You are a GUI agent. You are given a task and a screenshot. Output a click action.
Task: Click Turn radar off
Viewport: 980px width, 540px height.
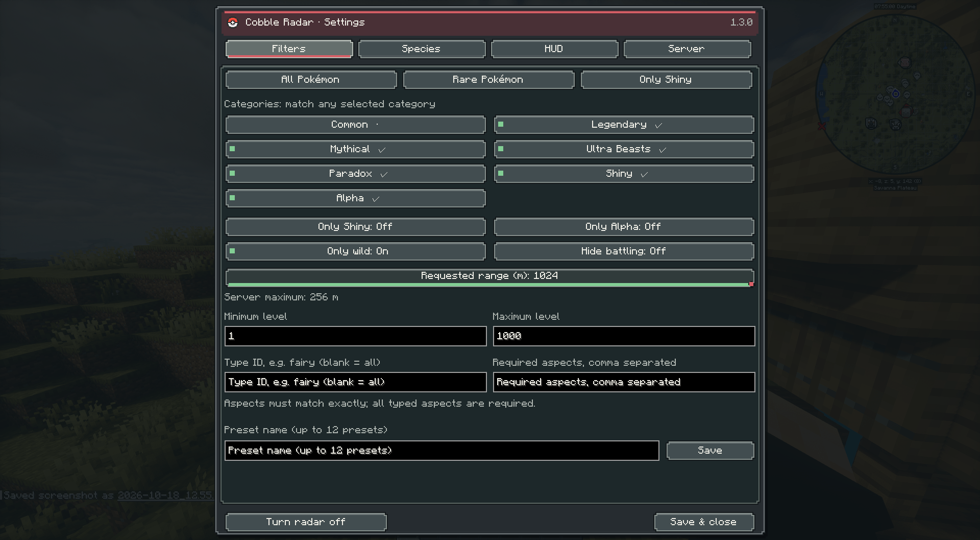tap(306, 522)
